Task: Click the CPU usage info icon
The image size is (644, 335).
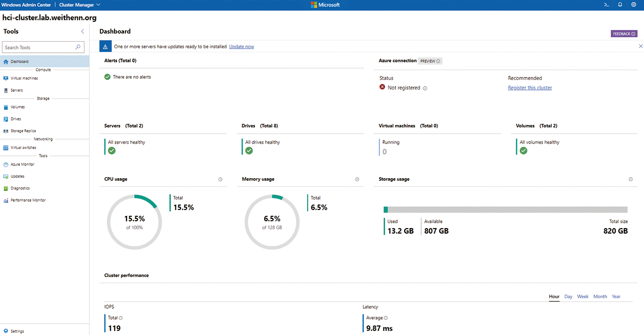Action: click(x=220, y=180)
